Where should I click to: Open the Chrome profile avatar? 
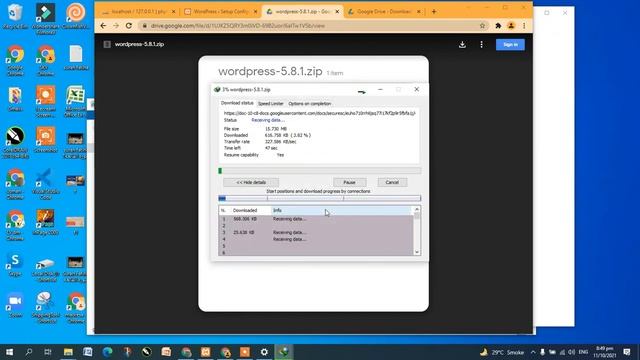click(511, 26)
